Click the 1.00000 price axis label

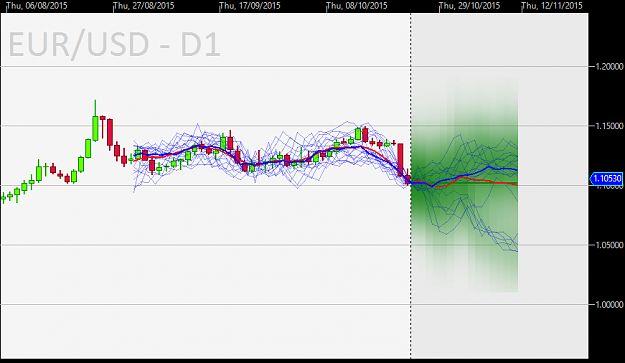click(x=609, y=304)
